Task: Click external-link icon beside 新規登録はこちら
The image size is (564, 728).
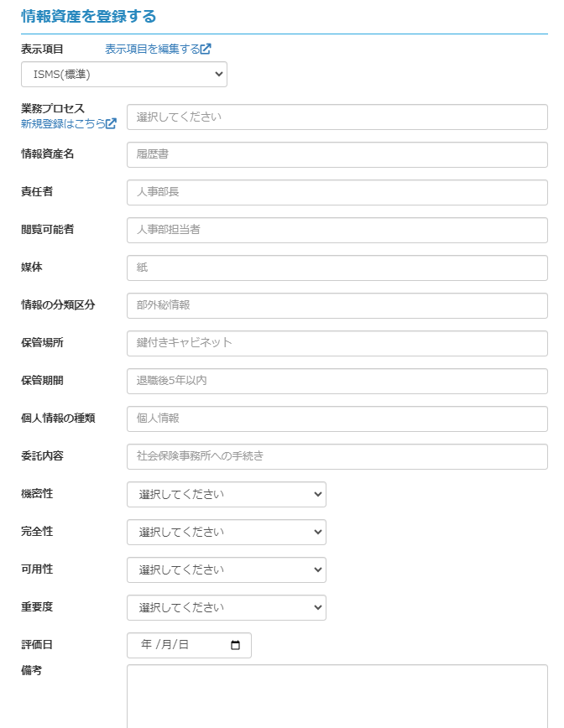Action: click(x=111, y=124)
